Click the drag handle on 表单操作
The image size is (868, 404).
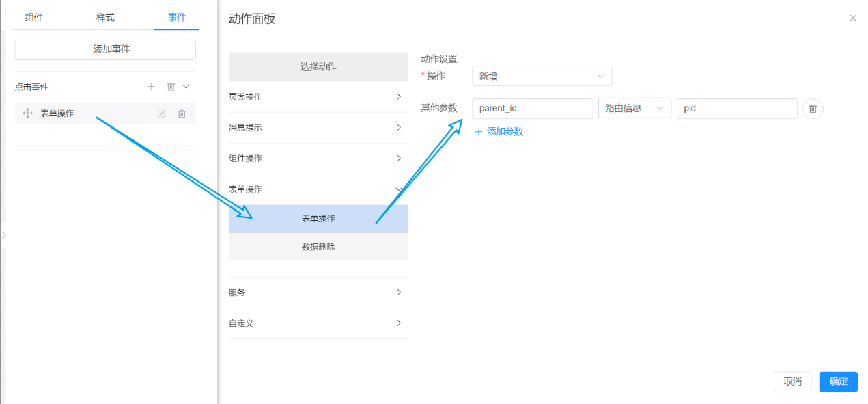(x=28, y=113)
